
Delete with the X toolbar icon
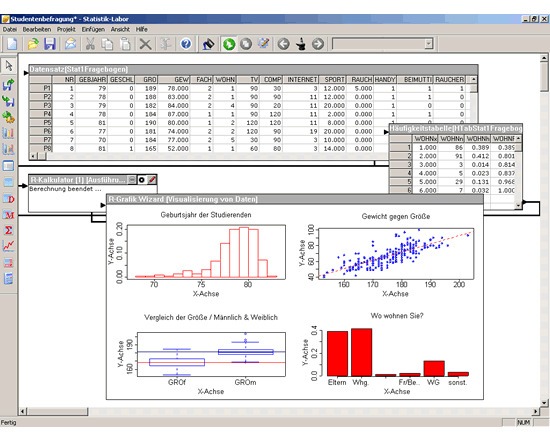pos(145,44)
